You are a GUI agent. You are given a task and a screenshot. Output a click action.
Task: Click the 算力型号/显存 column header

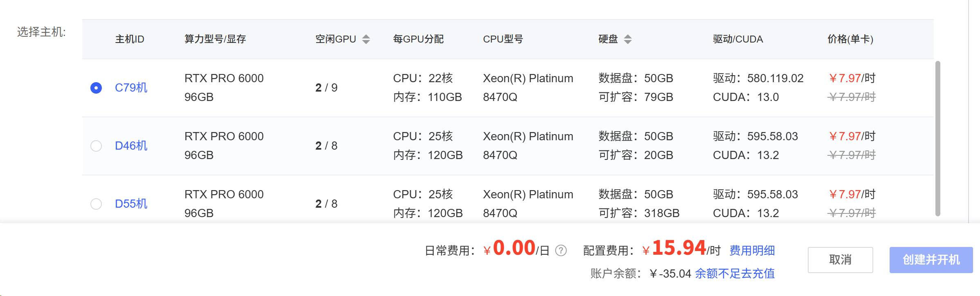pyautogui.click(x=215, y=39)
